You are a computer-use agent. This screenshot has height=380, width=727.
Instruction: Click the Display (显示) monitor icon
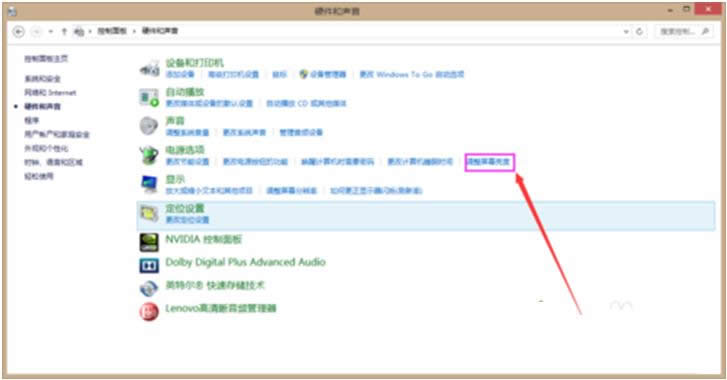pos(149,184)
